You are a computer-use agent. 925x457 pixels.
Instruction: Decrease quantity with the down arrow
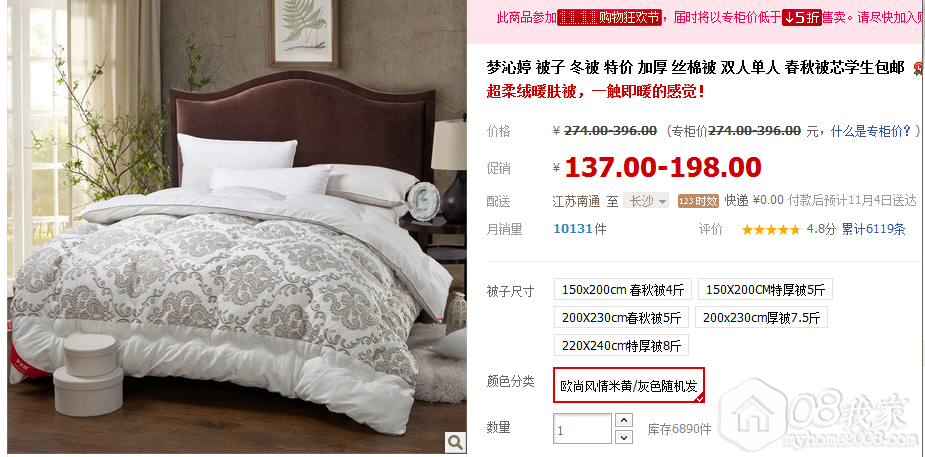point(624,437)
